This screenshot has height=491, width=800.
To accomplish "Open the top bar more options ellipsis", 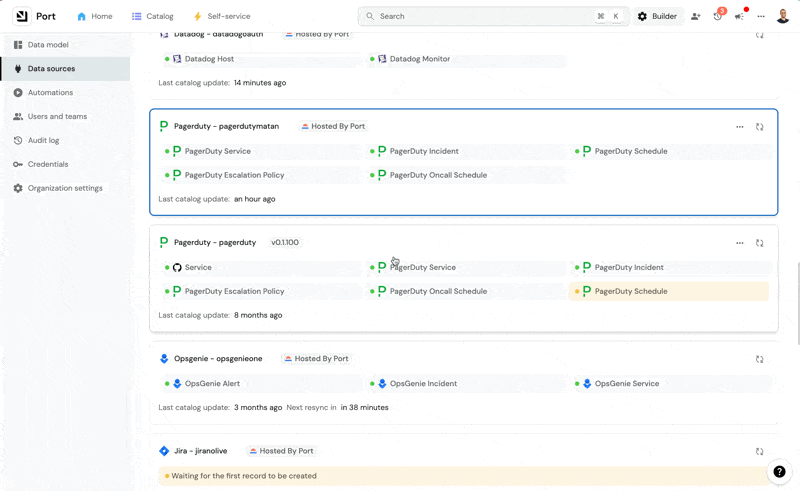I will [x=761, y=16].
